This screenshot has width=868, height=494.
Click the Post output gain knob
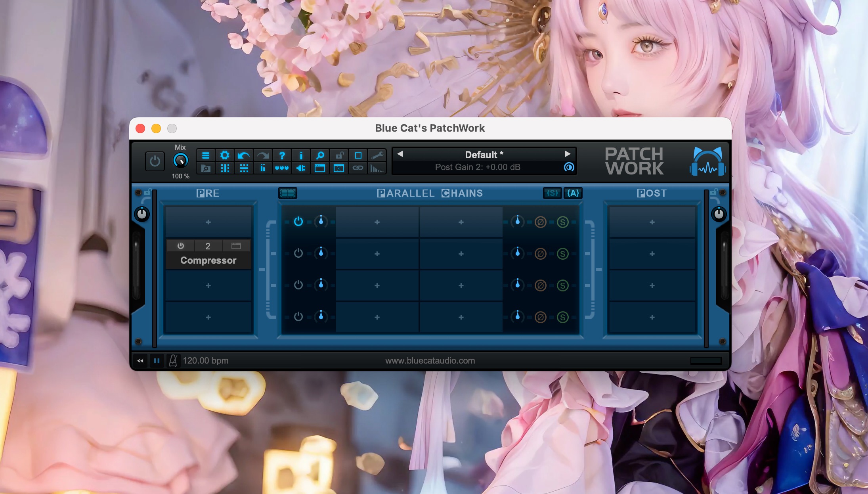point(719,214)
